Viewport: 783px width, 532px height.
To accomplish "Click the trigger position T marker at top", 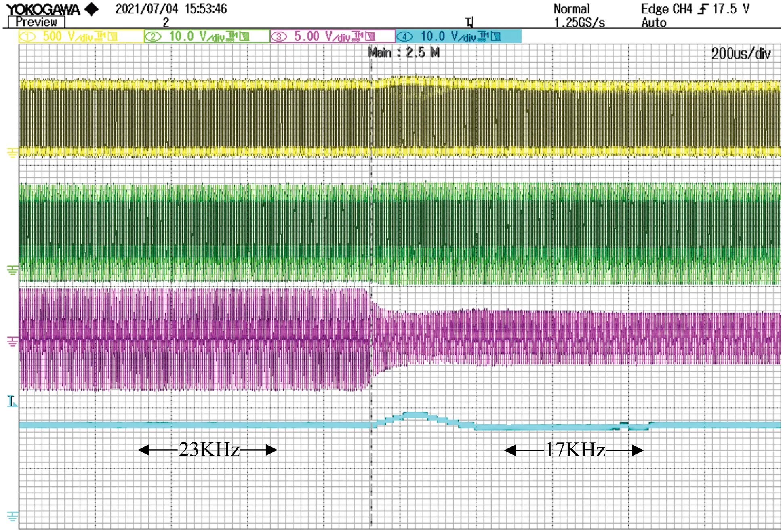I will (469, 22).
